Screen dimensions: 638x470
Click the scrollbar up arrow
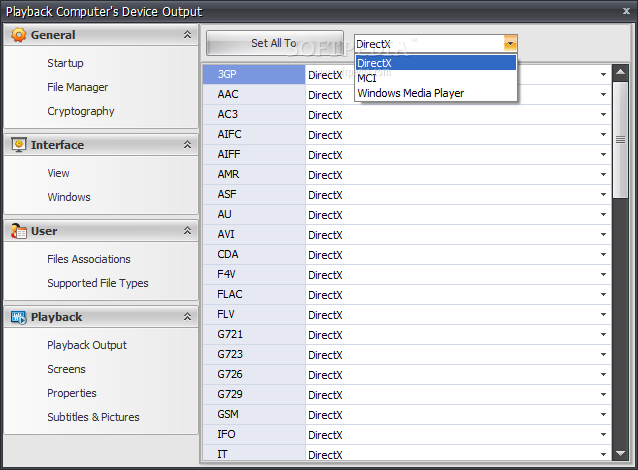(x=621, y=72)
